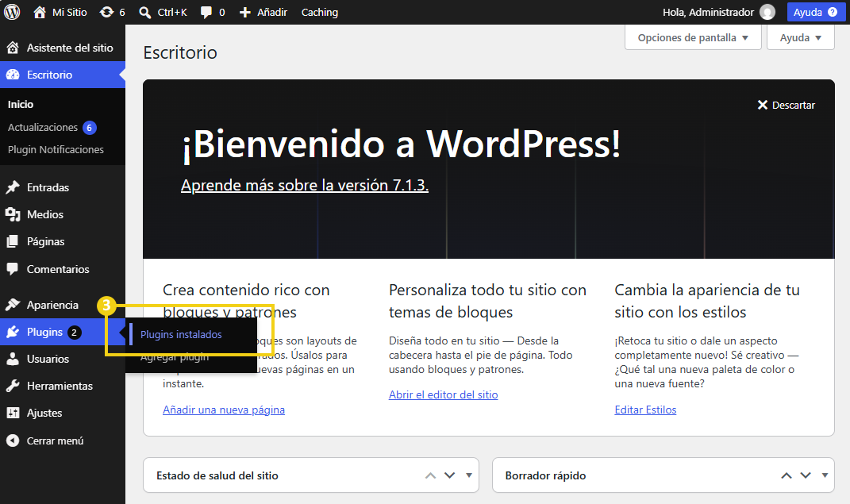Move Estado de salud del sitio down
This screenshot has height=504, width=850.
point(449,475)
